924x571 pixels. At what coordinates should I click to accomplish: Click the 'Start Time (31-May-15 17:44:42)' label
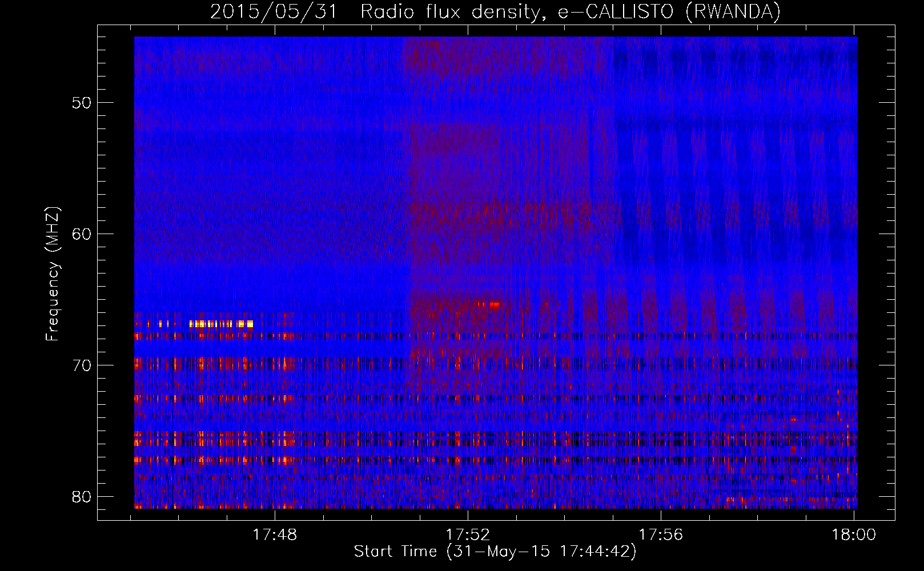tap(495, 552)
